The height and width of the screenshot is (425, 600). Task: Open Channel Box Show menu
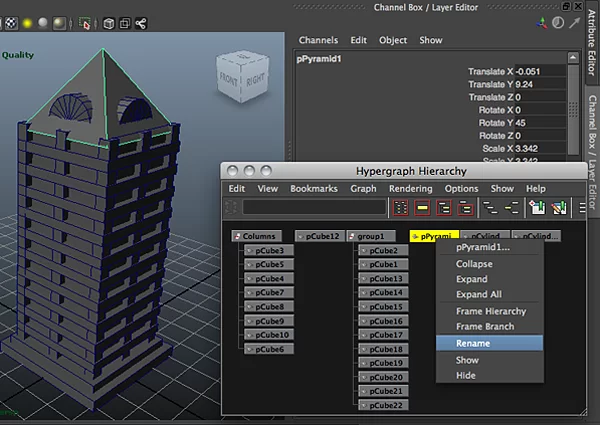coord(431,40)
